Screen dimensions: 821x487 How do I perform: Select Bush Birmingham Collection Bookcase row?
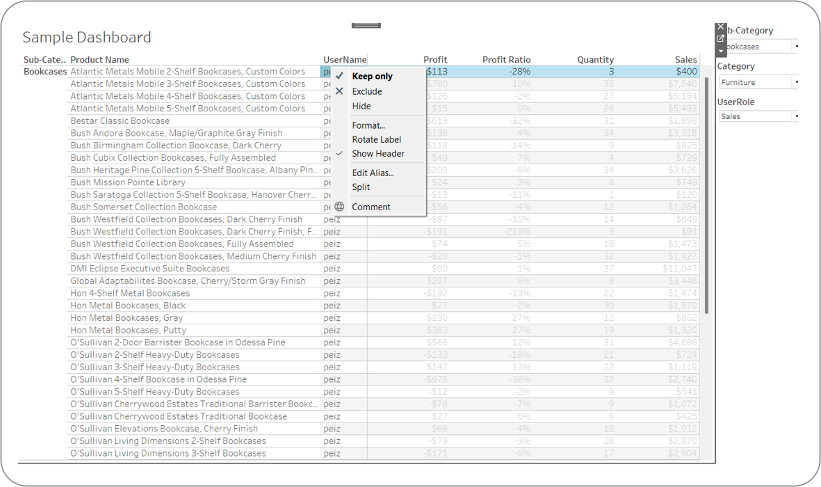click(x=175, y=146)
